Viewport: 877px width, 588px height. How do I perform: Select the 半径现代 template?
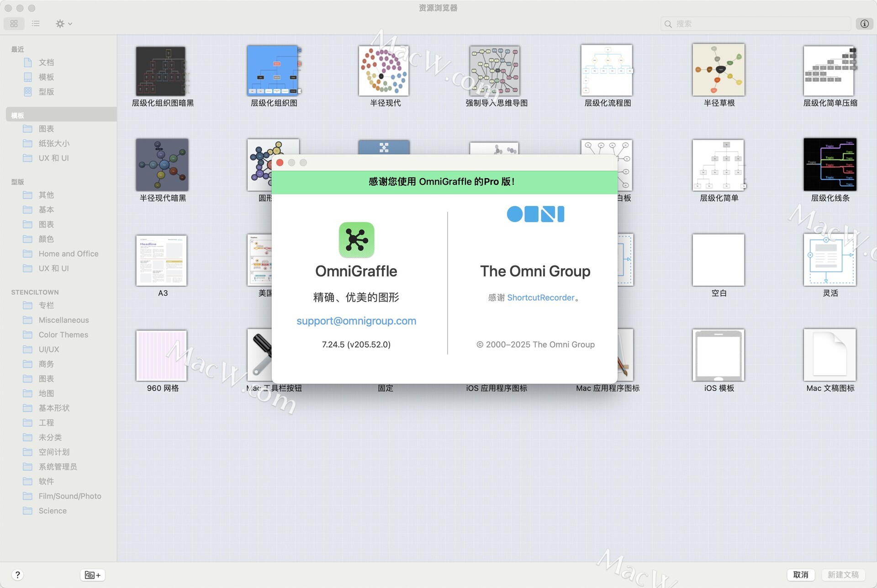384,71
